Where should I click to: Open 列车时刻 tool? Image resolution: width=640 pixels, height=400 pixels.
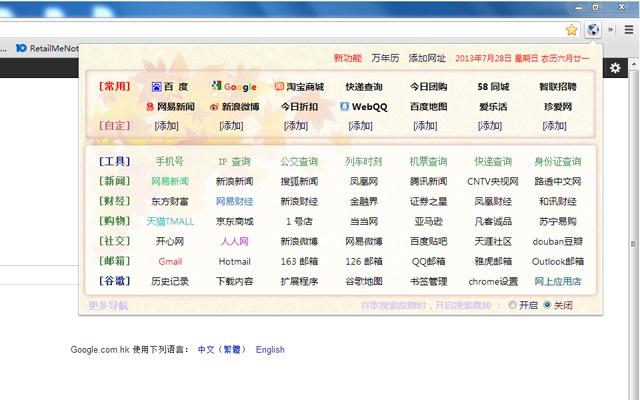[363, 162]
